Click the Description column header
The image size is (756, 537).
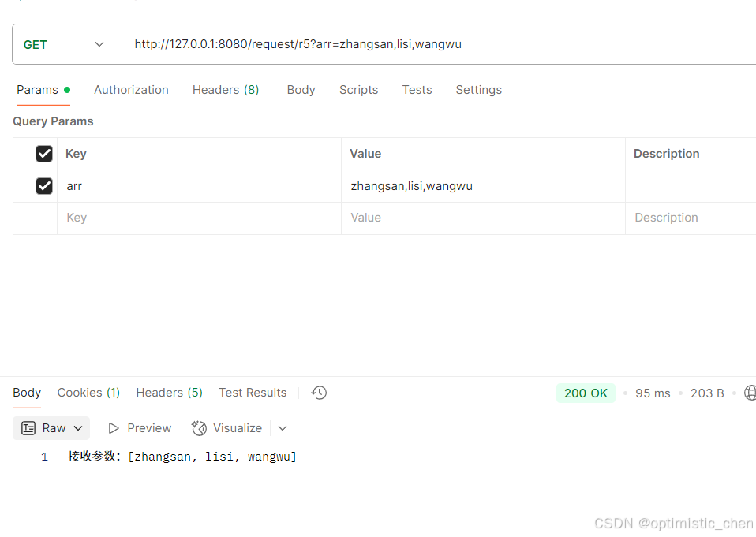(x=666, y=154)
